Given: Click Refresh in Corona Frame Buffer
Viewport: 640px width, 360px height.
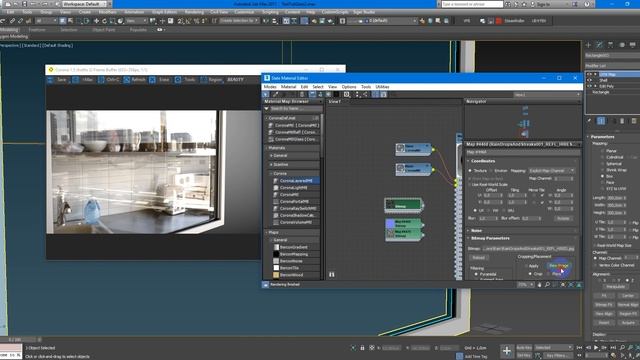Looking at the screenshot, I should (135, 80).
